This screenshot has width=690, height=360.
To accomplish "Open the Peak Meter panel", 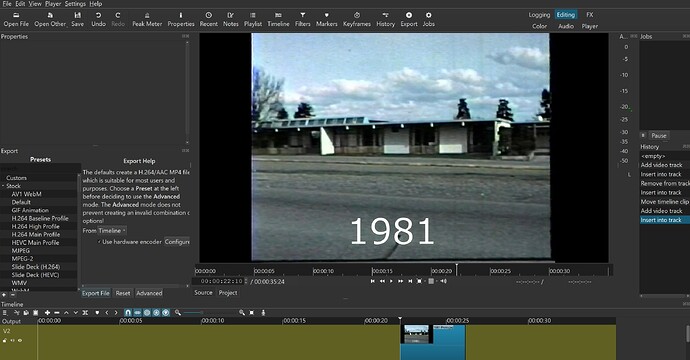I will [x=147, y=20].
